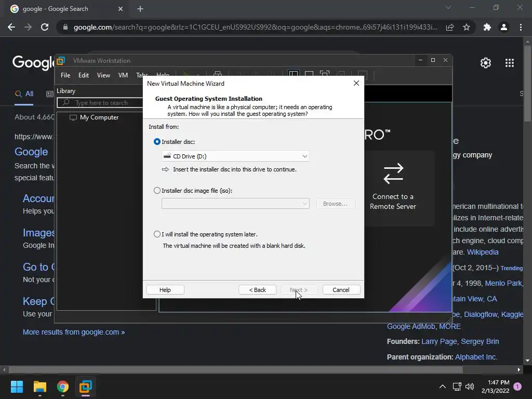Open the Larry Page link
This screenshot has height=399, width=532.
click(x=439, y=342)
